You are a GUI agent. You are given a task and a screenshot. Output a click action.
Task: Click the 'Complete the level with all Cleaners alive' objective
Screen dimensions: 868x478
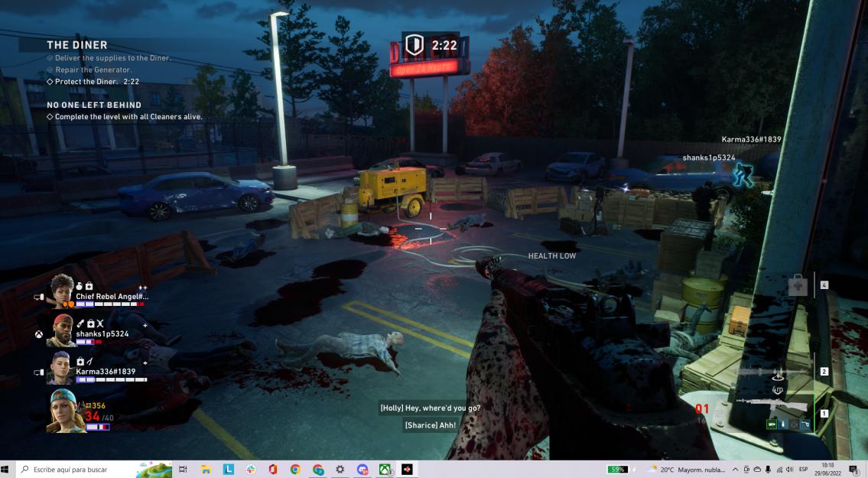[125, 117]
